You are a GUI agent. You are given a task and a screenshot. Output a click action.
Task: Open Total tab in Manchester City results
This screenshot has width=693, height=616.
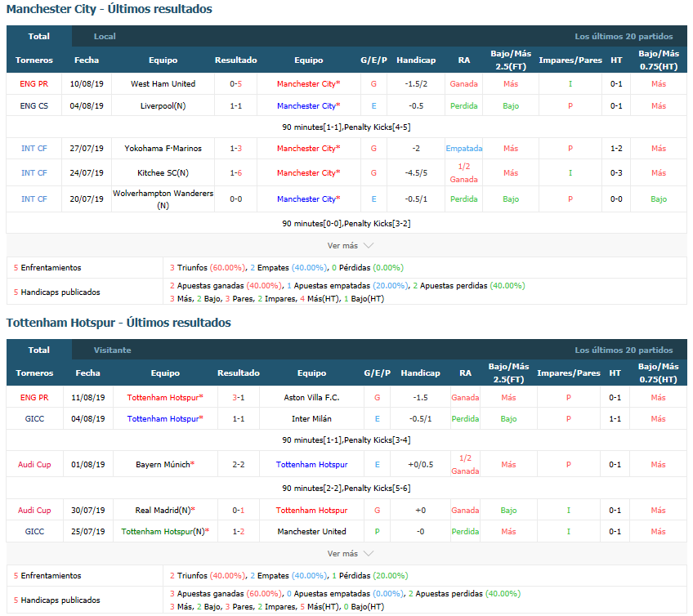point(39,36)
